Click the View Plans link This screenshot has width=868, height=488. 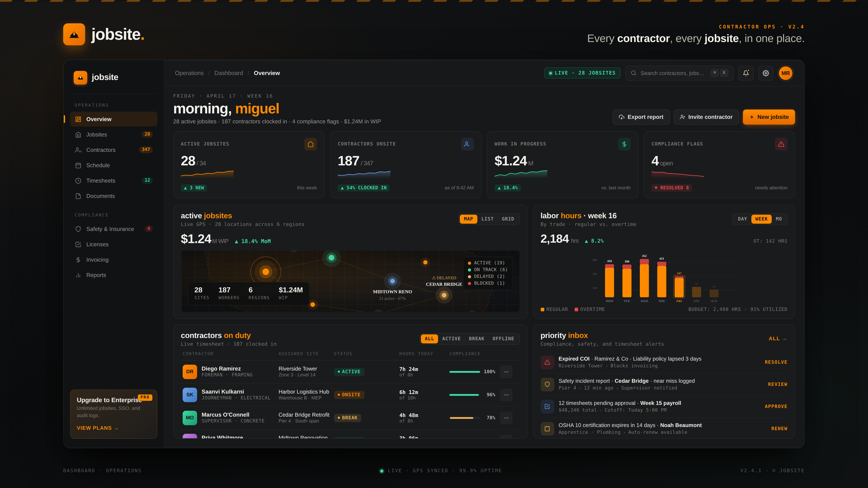[x=97, y=428]
